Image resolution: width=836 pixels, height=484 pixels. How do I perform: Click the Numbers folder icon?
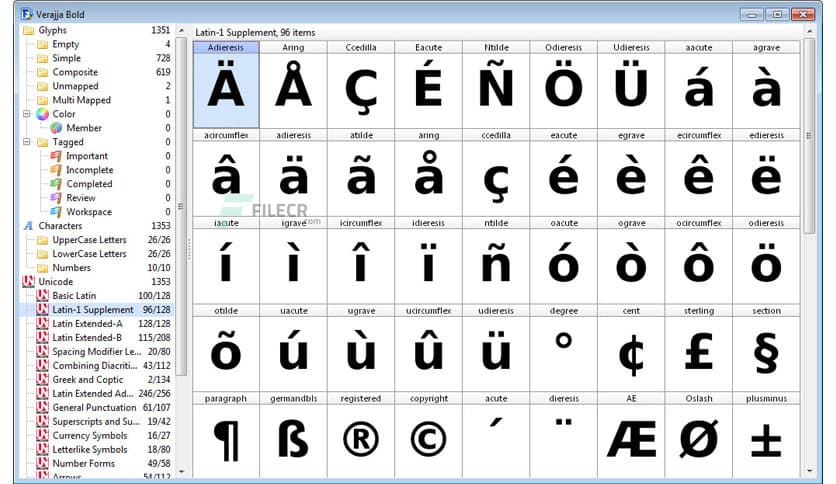[43, 268]
